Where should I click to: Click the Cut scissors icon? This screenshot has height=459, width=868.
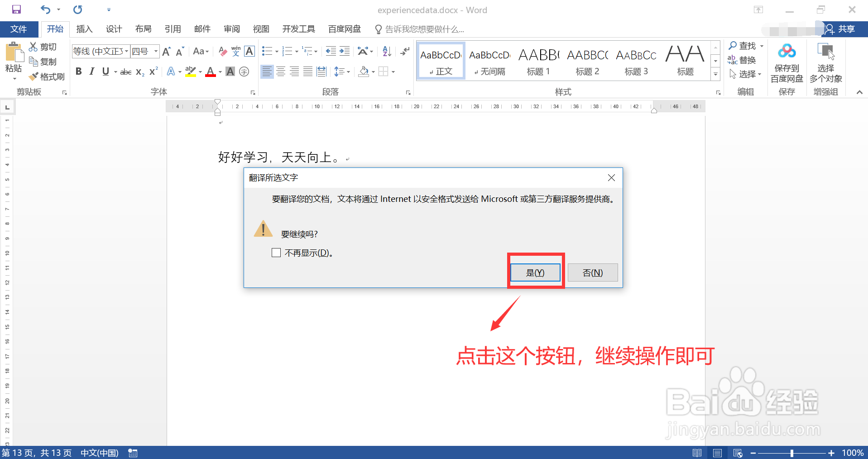pyautogui.click(x=33, y=47)
